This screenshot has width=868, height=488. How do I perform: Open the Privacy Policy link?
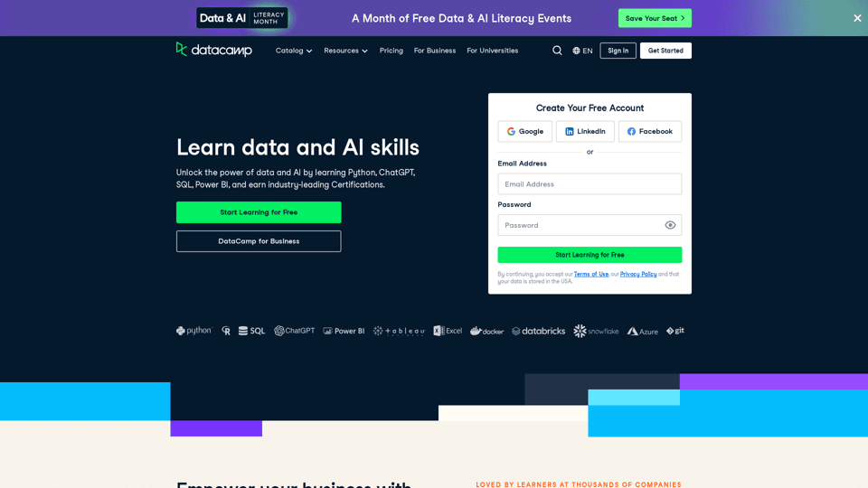click(x=637, y=274)
